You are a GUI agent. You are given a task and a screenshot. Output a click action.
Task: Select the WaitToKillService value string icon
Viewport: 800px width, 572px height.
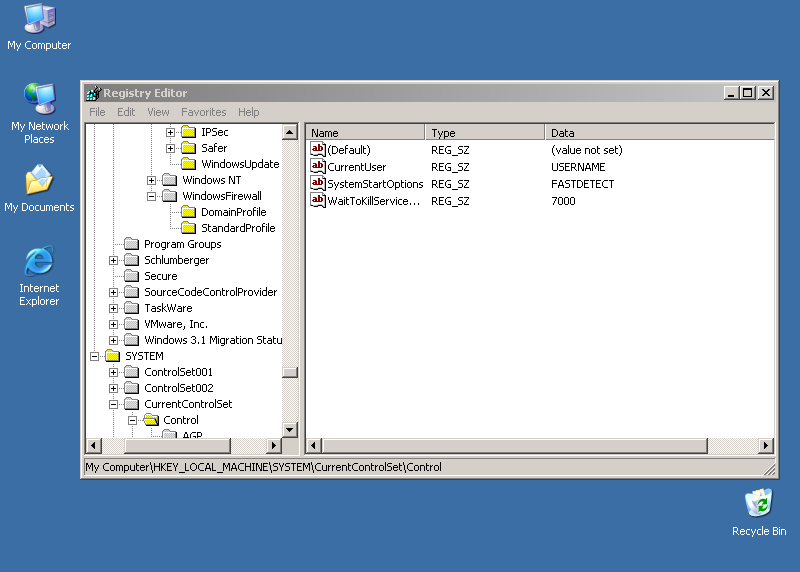(318, 201)
